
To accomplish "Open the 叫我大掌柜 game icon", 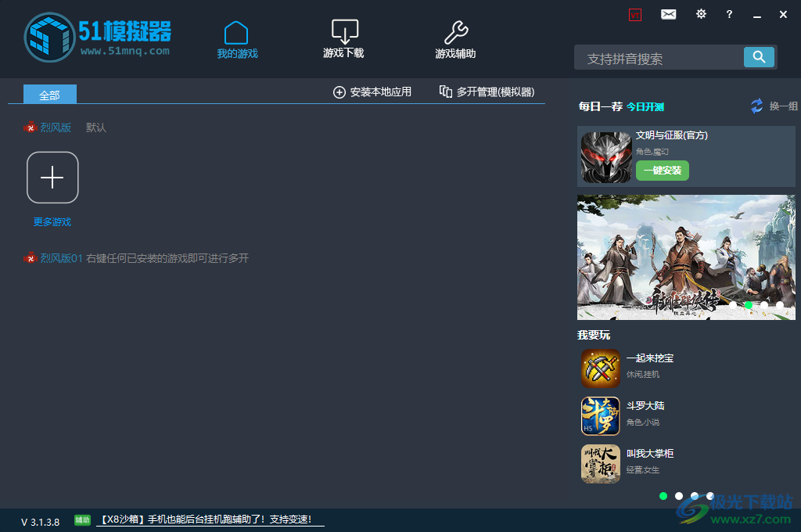I will coord(601,464).
